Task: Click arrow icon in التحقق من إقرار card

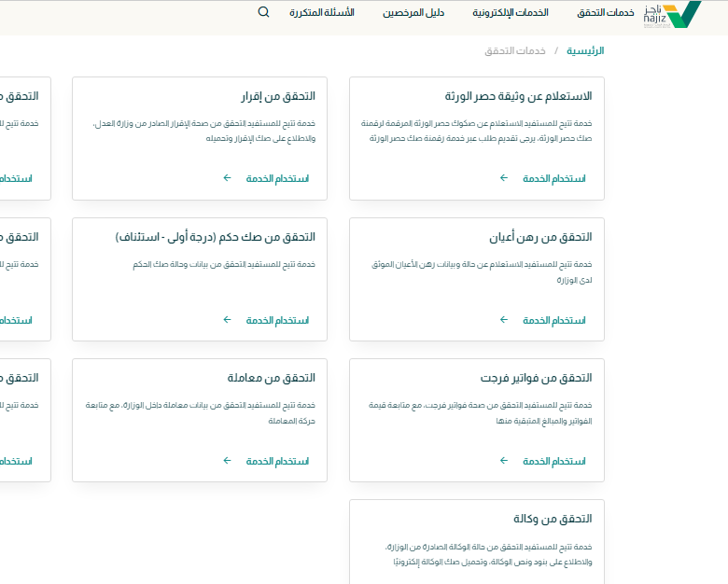Action: pos(227,178)
